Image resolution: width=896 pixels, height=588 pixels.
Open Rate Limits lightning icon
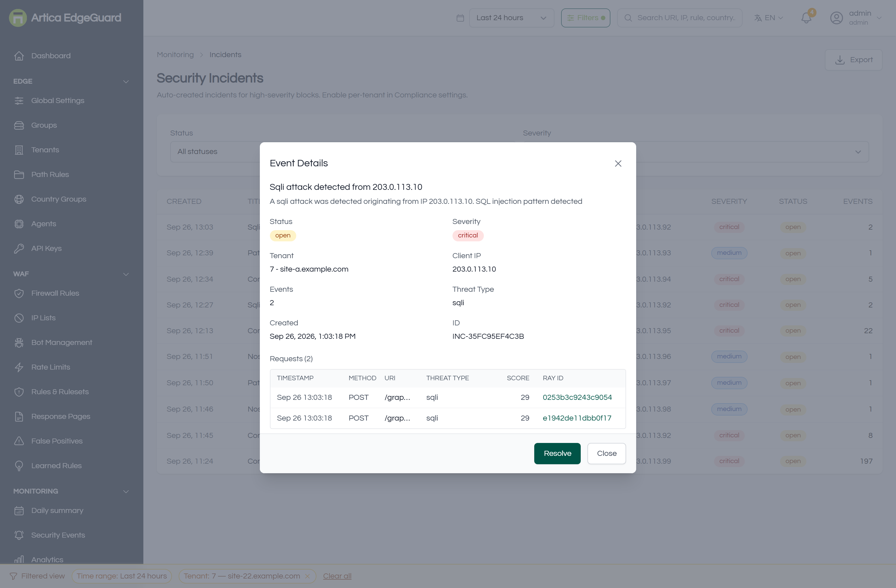(x=19, y=367)
